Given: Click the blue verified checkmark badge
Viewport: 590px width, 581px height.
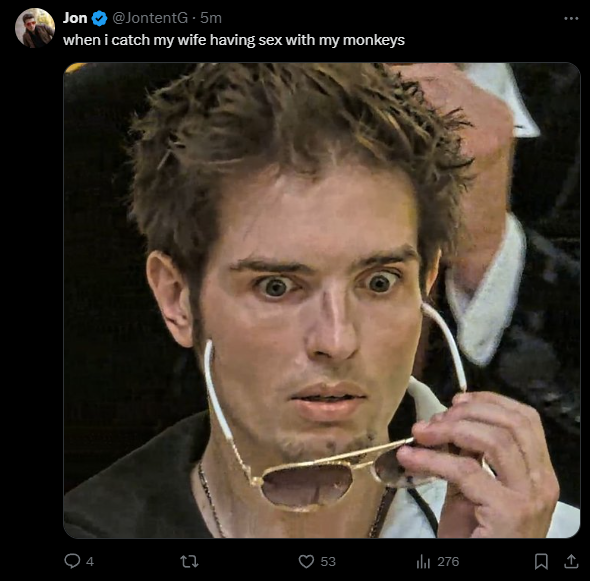Looking at the screenshot, I should click(x=99, y=18).
